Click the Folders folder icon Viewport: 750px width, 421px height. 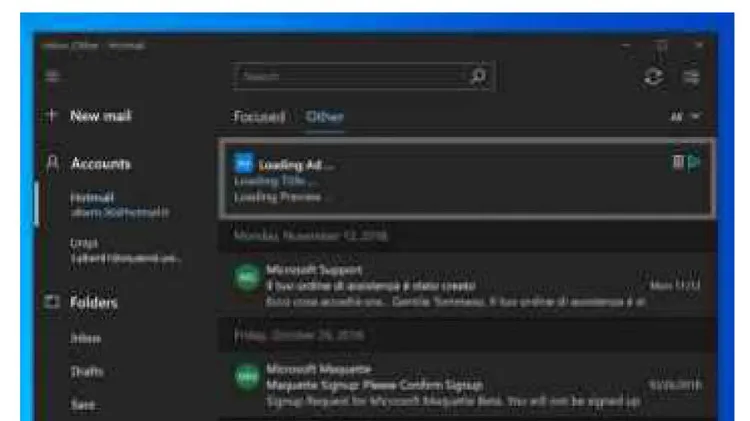(x=52, y=301)
